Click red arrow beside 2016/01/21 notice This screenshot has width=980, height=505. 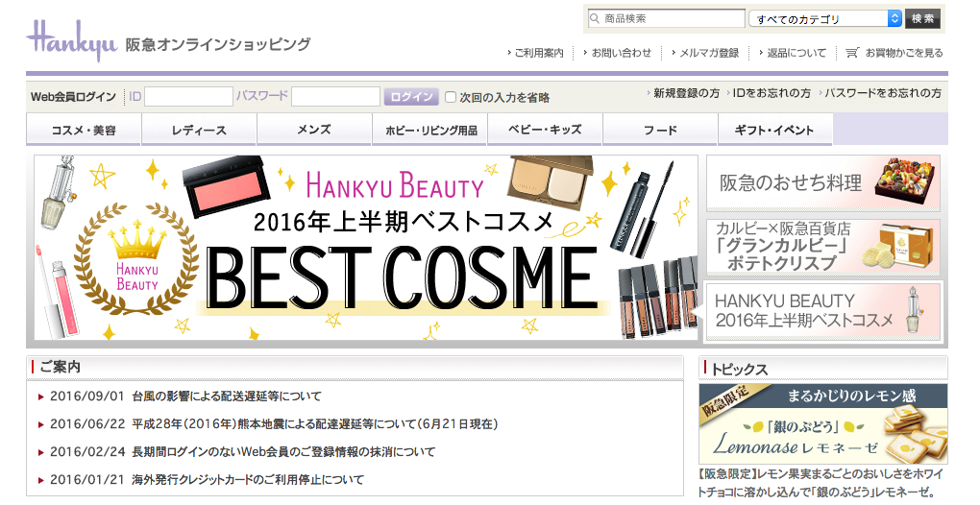click(41, 481)
